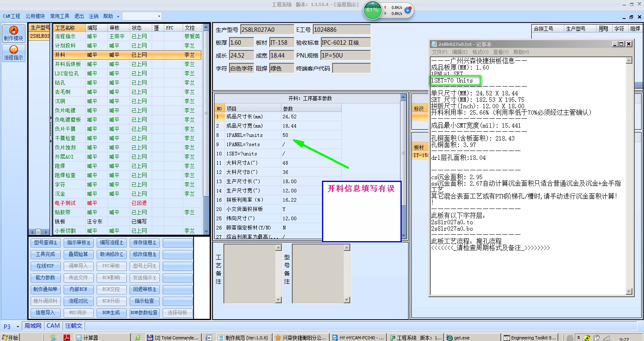Click the 保存信息 button
The height and width of the screenshot is (341, 644).
144,242
